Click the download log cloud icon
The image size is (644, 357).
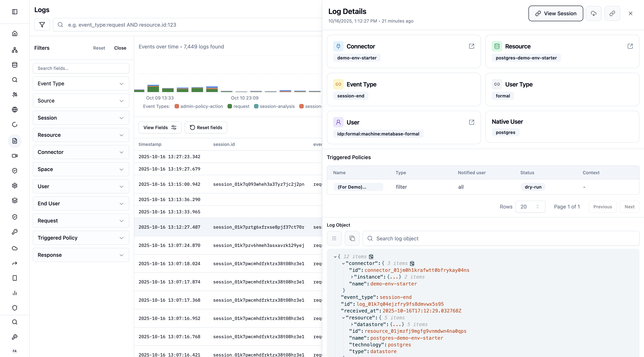click(x=594, y=13)
